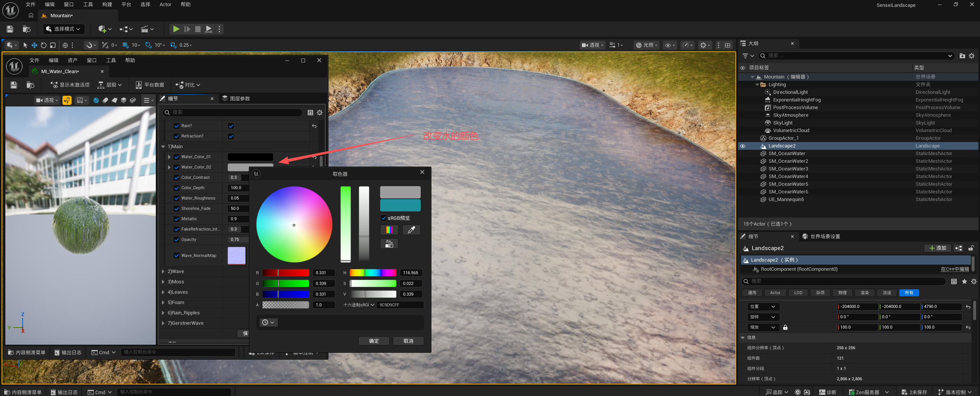Save the level using main toolbar disk icon
Image resolution: width=980 pixels, height=396 pixels.
pos(10,29)
